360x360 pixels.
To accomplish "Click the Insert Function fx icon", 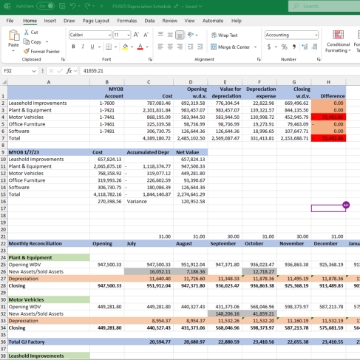I will coord(69,71).
